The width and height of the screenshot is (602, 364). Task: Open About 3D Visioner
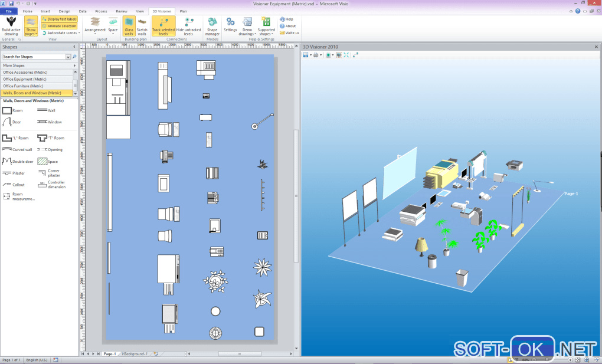coord(288,26)
